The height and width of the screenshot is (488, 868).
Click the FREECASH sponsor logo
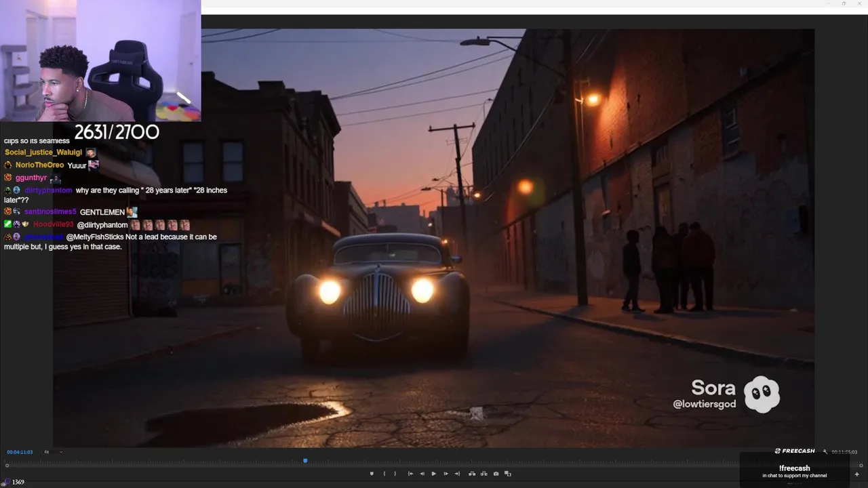tap(795, 451)
